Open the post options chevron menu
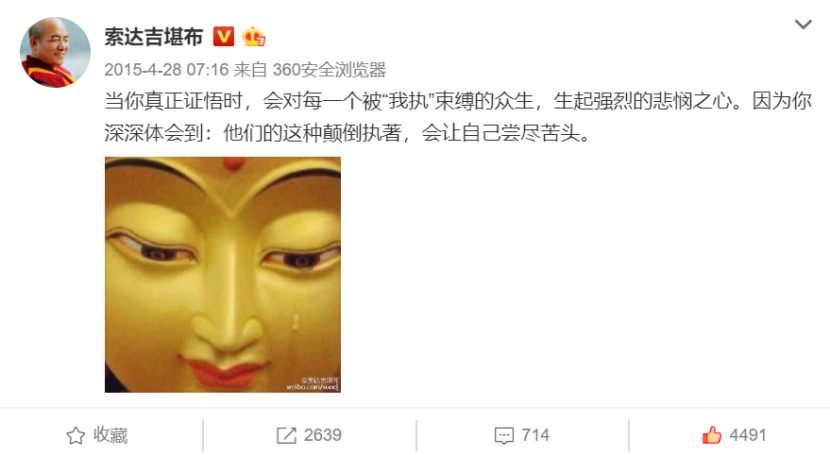Image resolution: width=830 pixels, height=455 pixels. tap(803, 24)
